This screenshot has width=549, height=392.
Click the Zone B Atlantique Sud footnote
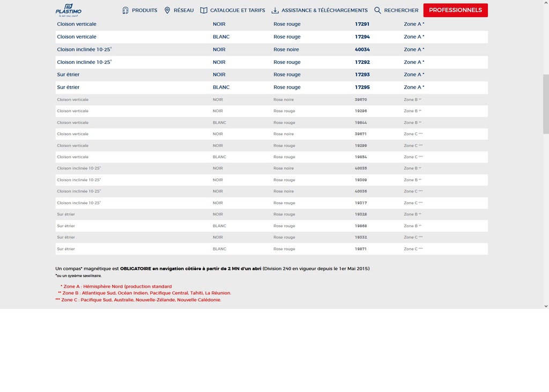[145, 293]
